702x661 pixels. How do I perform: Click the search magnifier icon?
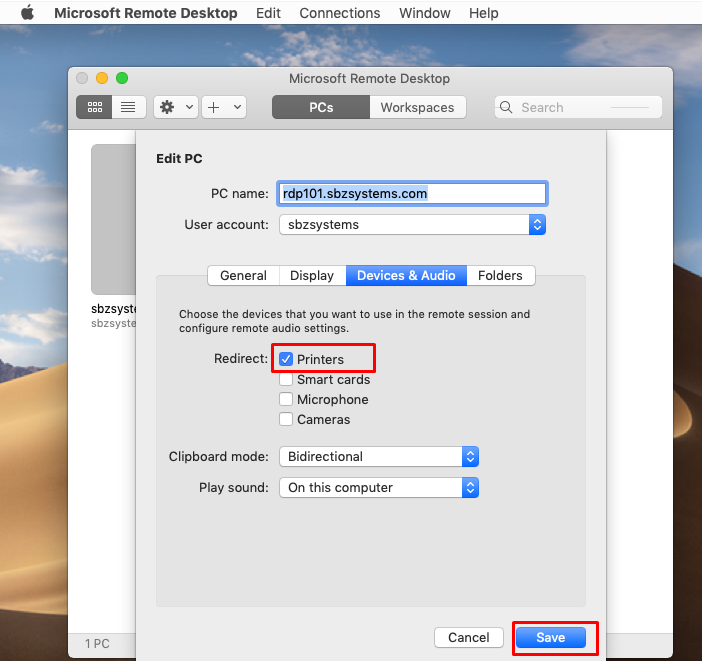click(506, 107)
